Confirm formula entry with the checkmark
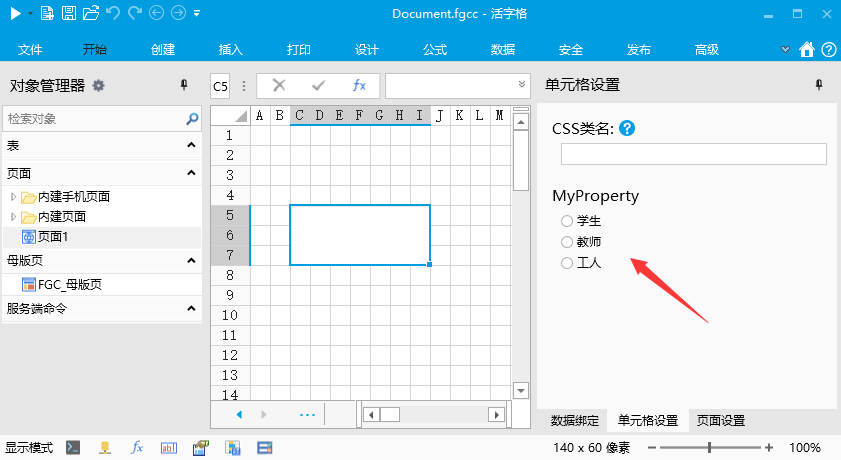841x460 pixels. coord(319,85)
